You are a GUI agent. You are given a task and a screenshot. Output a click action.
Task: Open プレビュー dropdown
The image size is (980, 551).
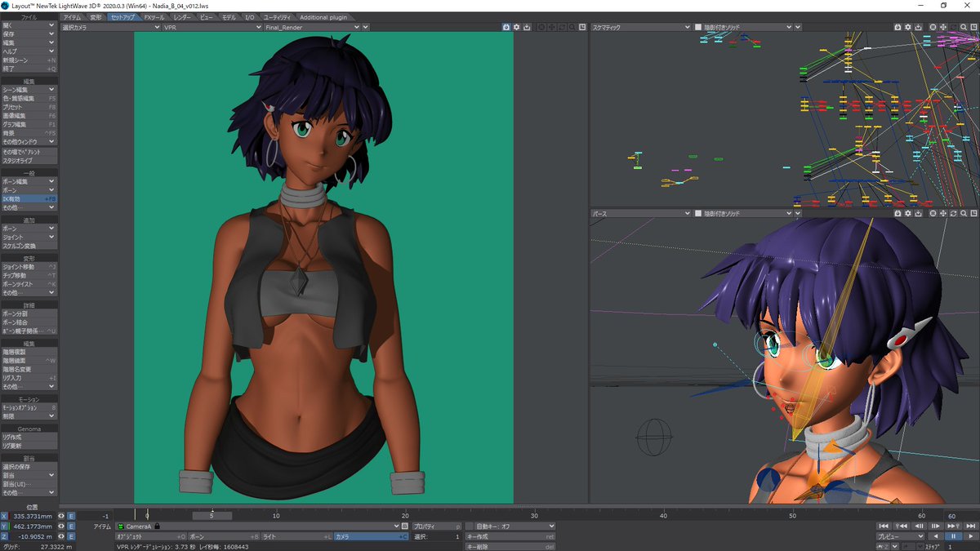901,536
